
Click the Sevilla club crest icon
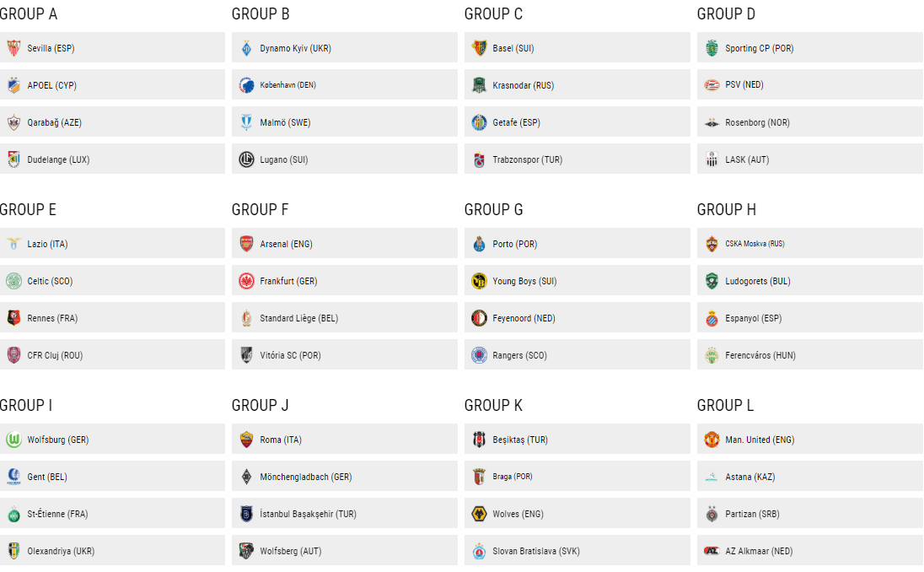[x=13, y=48]
